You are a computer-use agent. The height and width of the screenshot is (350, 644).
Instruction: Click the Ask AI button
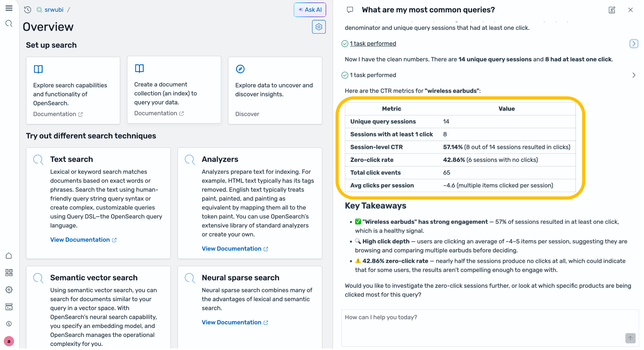(310, 10)
